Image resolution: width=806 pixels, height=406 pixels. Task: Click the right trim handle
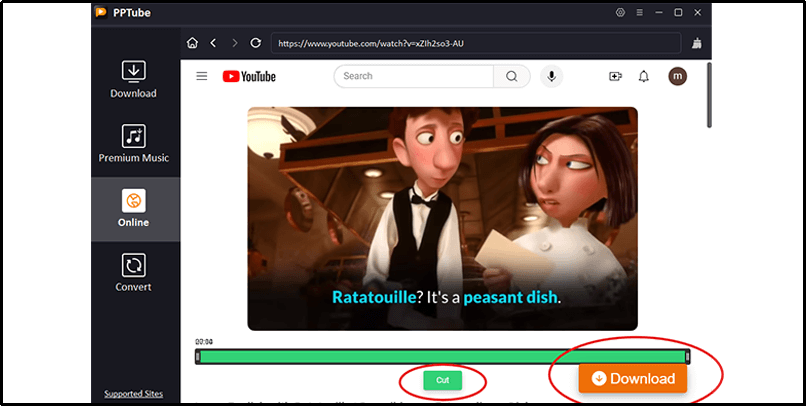(x=687, y=357)
